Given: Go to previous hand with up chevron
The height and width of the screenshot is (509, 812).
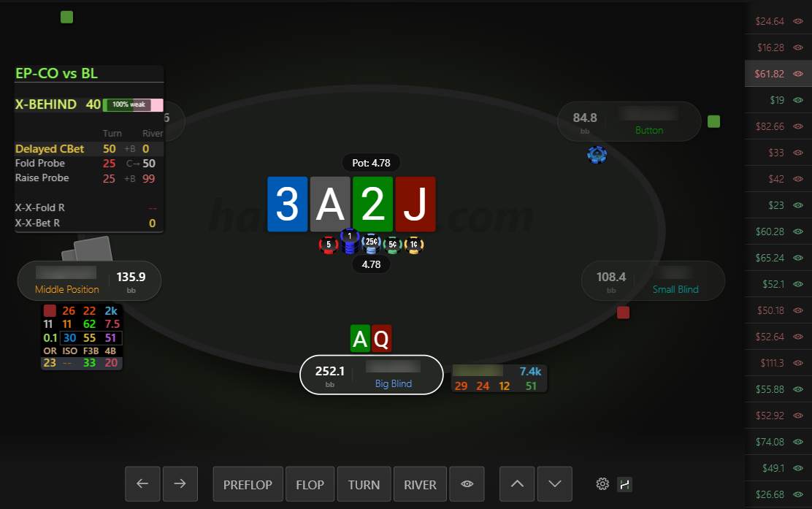Looking at the screenshot, I should tap(517, 483).
